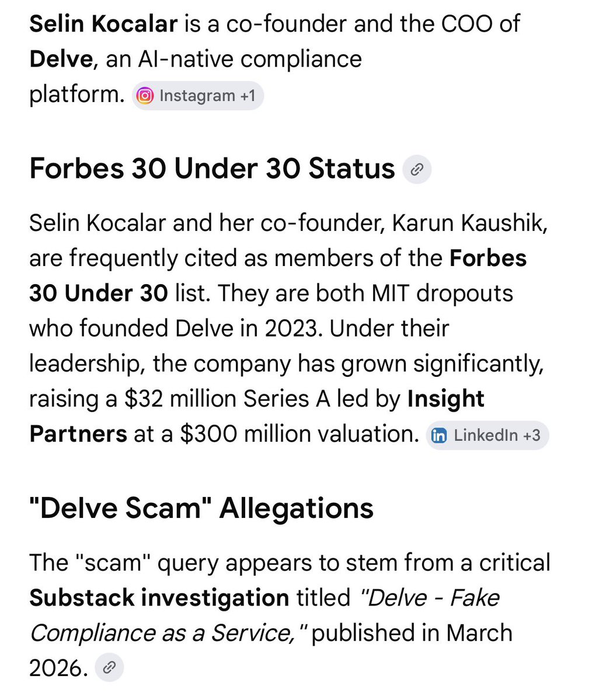Screen dimensions: 589x700
Task: Click the italic Delve - Fake Compliance title
Action: (x=264, y=615)
